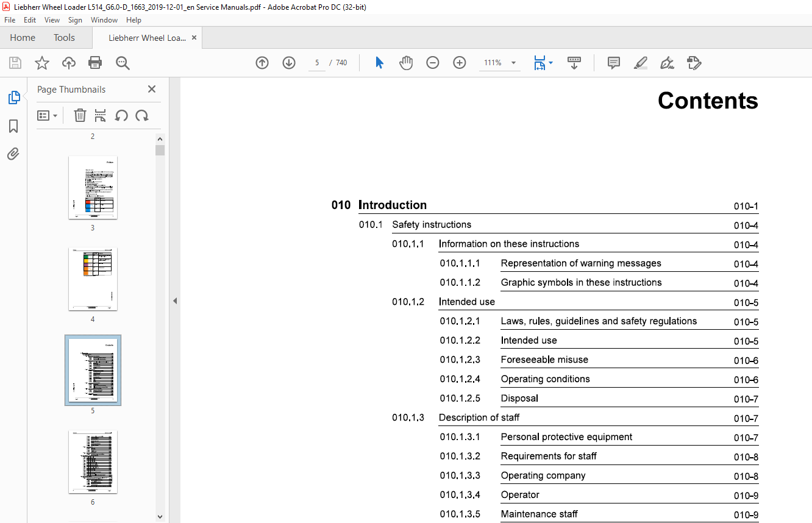
Task: Bookmark file with the star icon
Action: [41, 63]
